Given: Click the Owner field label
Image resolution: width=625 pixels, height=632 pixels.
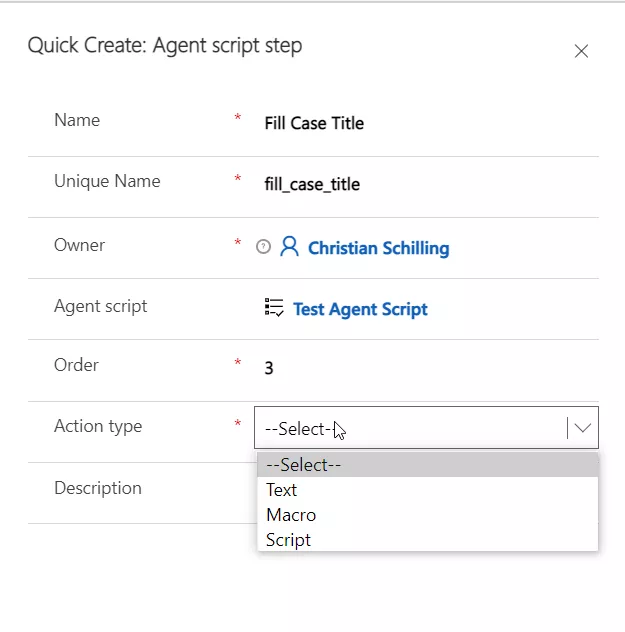Looking at the screenshot, I should pyautogui.click(x=79, y=245).
